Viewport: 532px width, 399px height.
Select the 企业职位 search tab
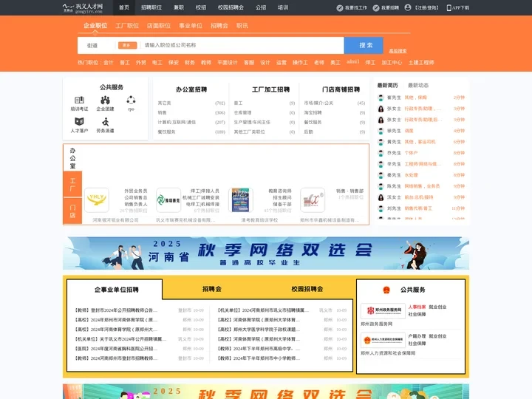tap(95, 26)
